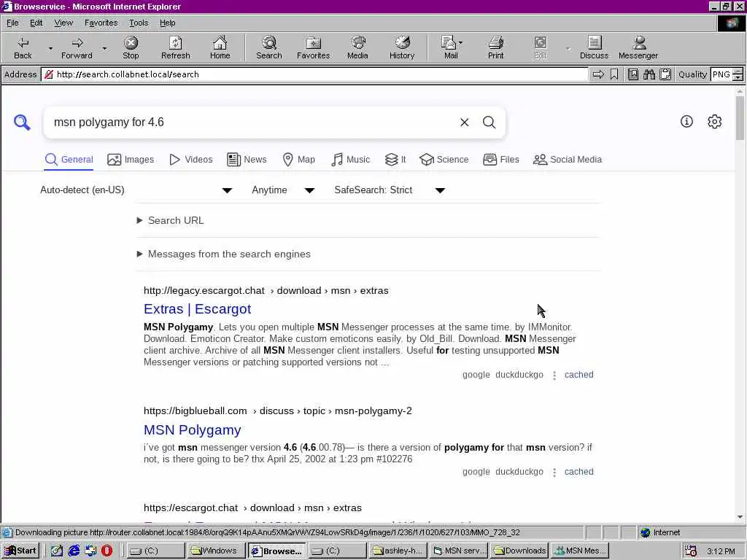Viewport: 747px width, 560px height.
Task: Open the search preferences gear
Action: [x=715, y=122]
